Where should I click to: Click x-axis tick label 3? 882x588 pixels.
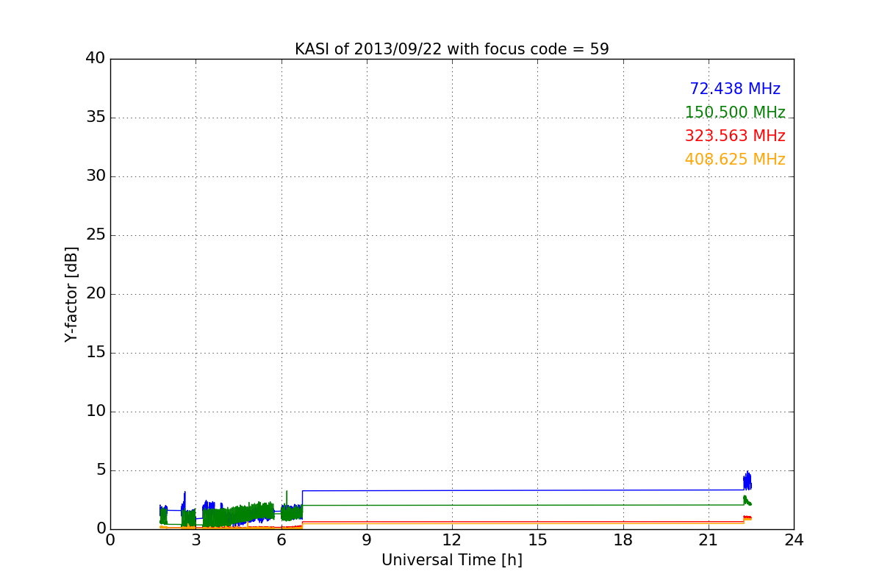coord(196,539)
